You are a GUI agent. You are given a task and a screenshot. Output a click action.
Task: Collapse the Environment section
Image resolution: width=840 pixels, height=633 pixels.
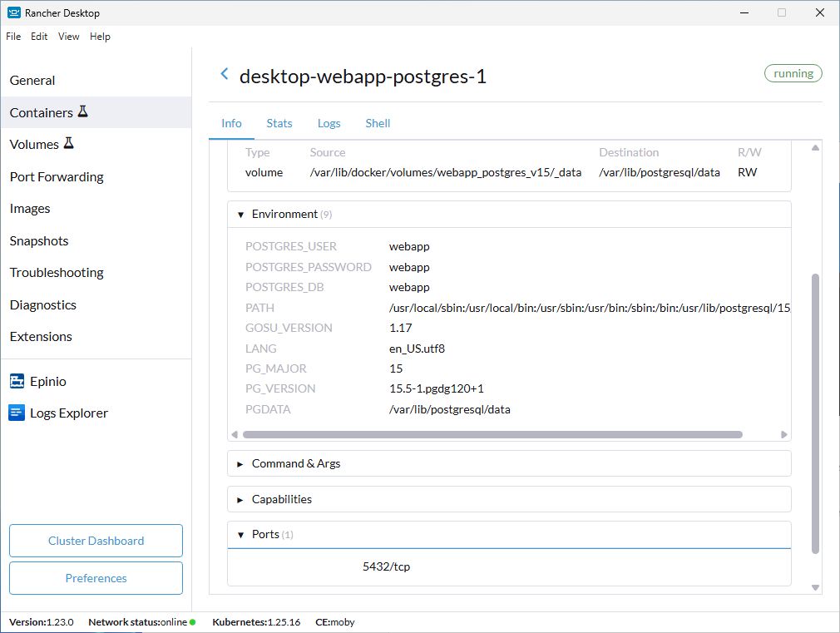[240, 215]
